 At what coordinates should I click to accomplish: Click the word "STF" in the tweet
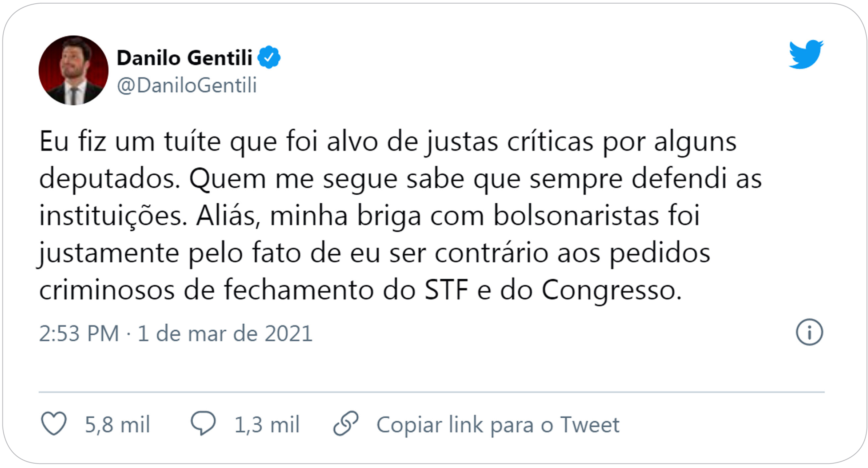(x=446, y=290)
